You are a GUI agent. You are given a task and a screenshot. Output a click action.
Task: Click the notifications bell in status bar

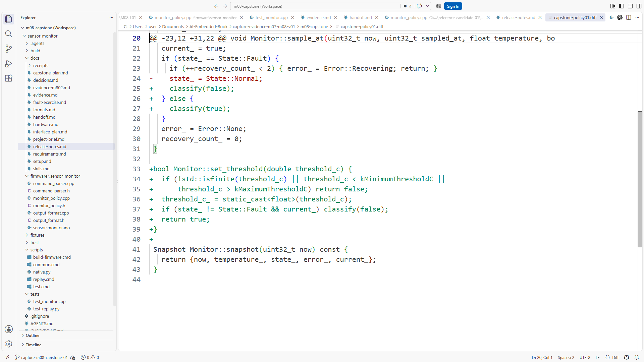click(x=636, y=357)
